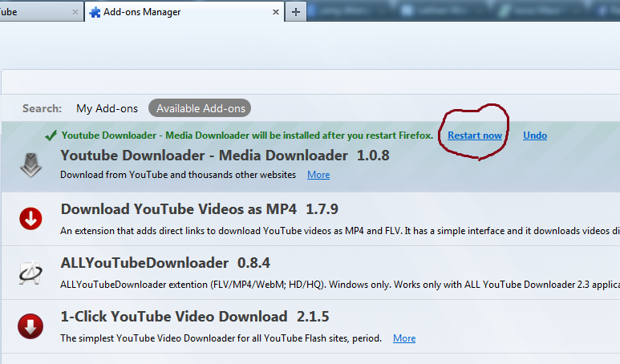Close the Add-ons Manager tab
This screenshot has width=620, height=364.
[x=276, y=12]
